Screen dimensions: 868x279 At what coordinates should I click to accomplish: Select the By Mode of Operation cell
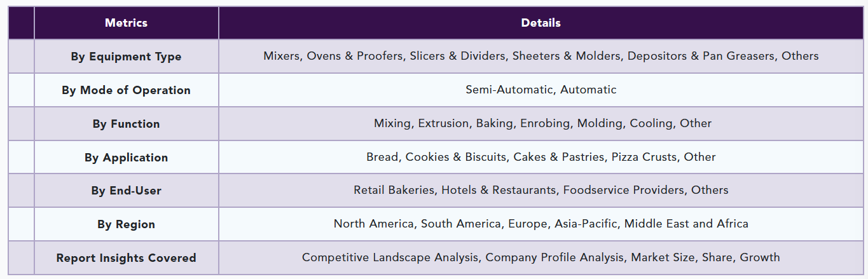pos(126,90)
